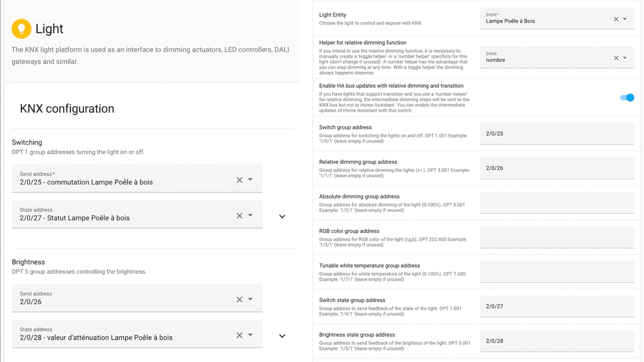Open the Switching state address dropdown
The height and width of the screenshot is (362, 644).
[x=250, y=215]
